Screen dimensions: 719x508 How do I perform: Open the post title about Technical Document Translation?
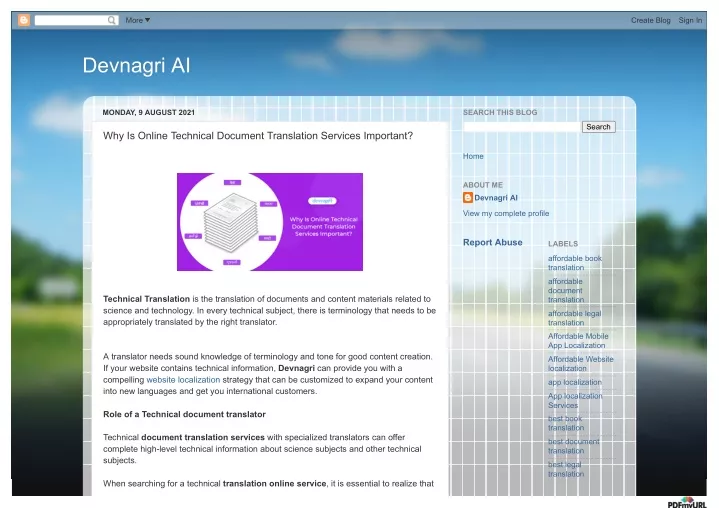click(x=258, y=136)
